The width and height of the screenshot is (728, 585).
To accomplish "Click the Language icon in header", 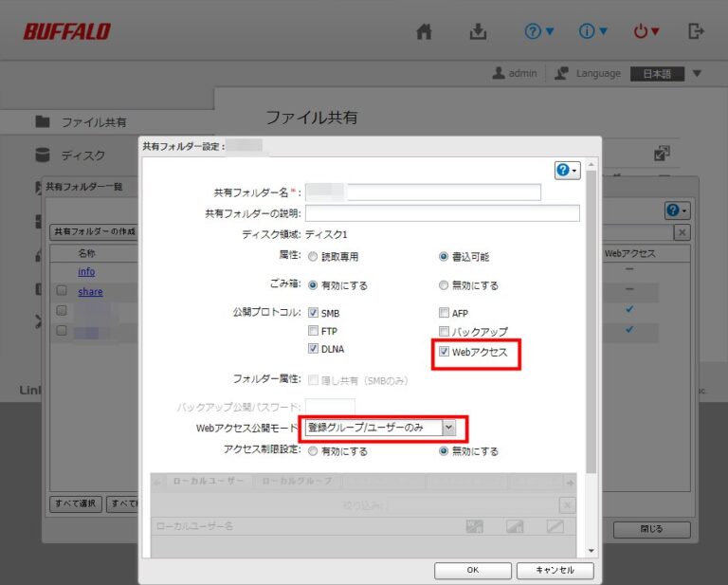I will coord(561,73).
